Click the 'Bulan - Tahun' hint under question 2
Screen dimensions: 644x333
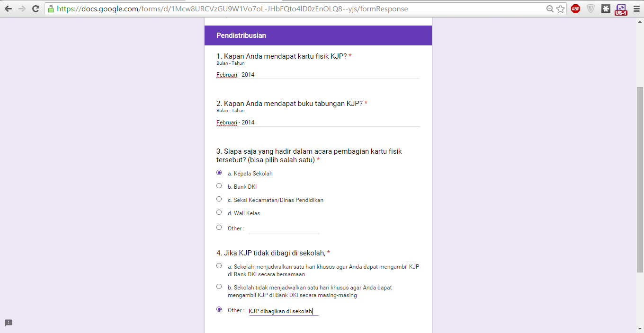pyautogui.click(x=231, y=111)
